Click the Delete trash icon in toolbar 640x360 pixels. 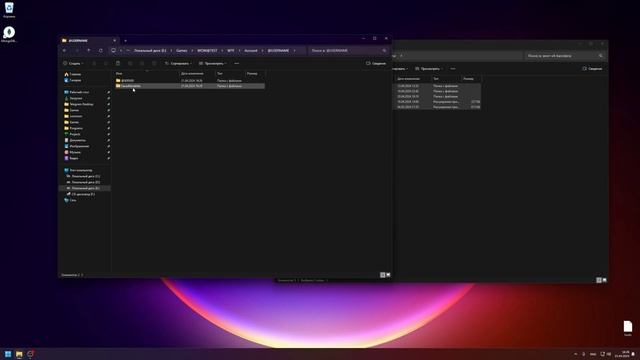[154, 64]
